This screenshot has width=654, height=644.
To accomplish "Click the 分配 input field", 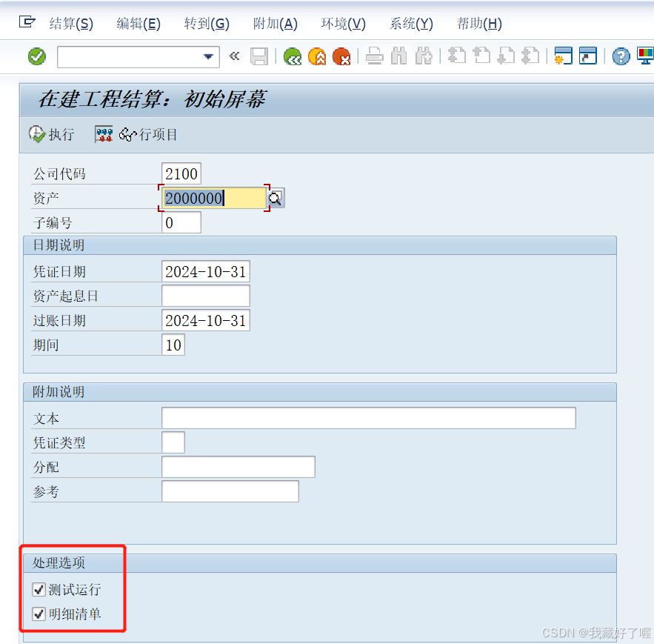I will coord(238,467).
